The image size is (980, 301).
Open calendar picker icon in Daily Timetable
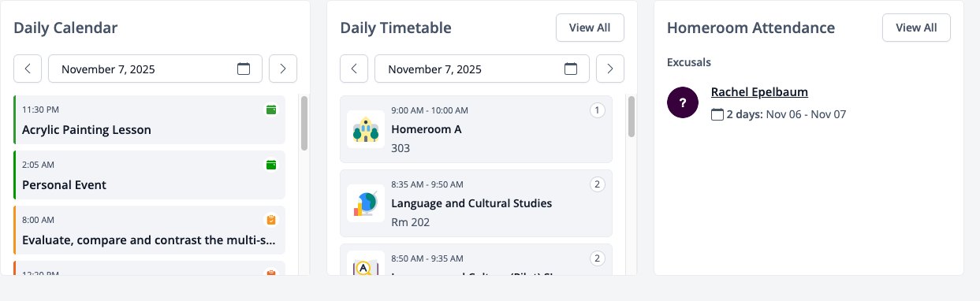(x=571, y=69)
